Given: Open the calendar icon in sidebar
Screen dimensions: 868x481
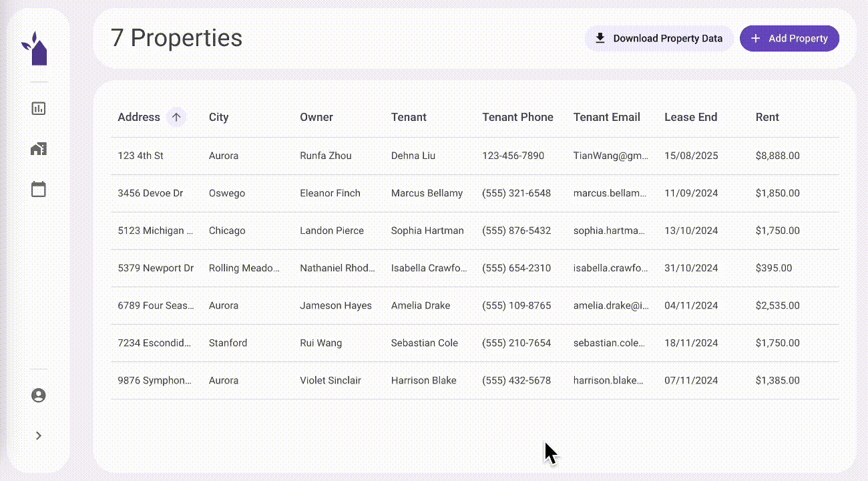Looking at the screenshot, I should [x=39, y=190].
